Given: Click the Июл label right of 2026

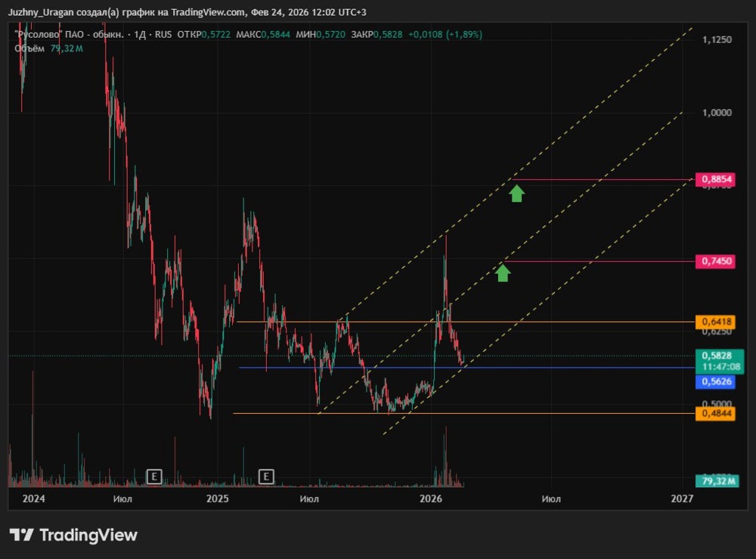Looking at the screenshot, I should tap(551, 498).
